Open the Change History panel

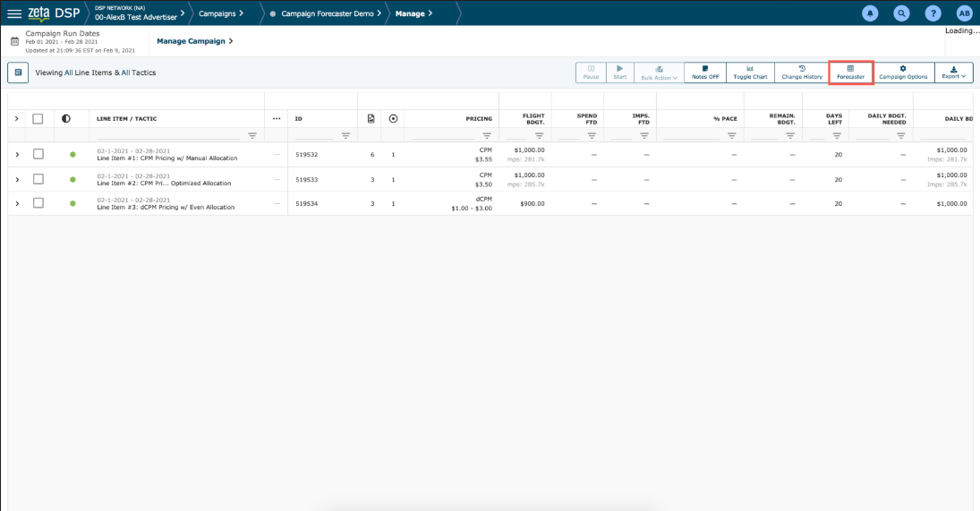(x=801, y=72)
